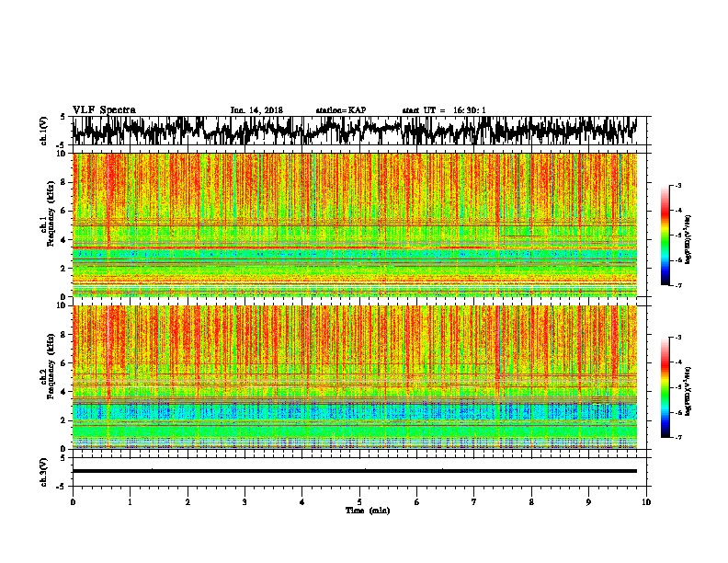Click the time axis tick label "1"
Viewport: 728px width, 563px height.
130,502
